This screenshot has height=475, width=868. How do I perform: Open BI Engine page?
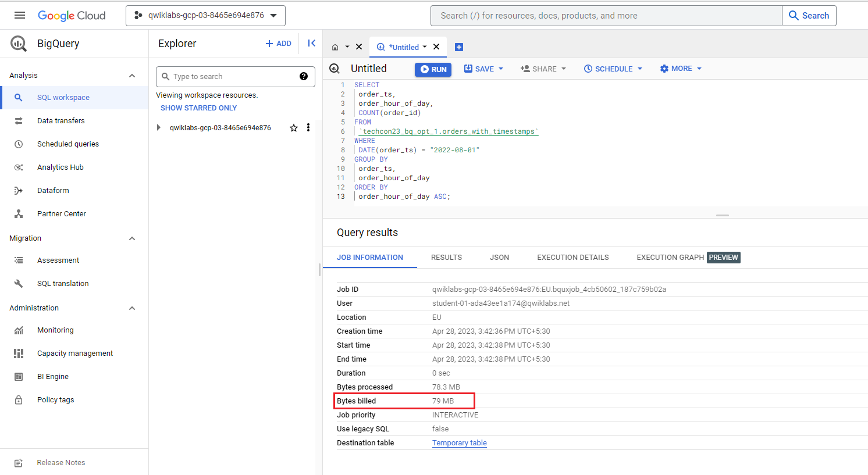click(74, 377)
